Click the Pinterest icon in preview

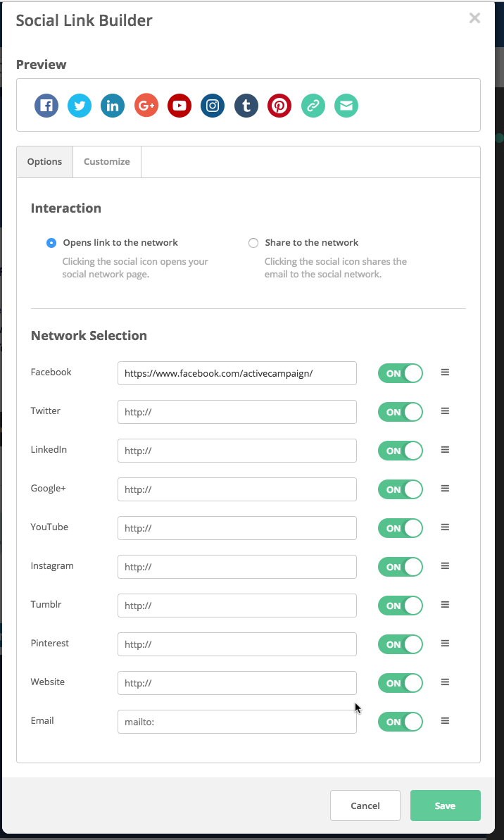[x=279, y=106]
